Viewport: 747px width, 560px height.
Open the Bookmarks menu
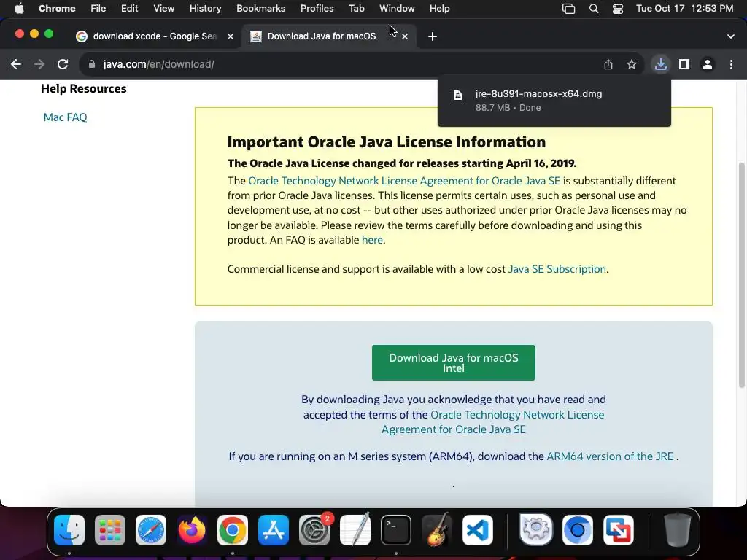[260, 9]
